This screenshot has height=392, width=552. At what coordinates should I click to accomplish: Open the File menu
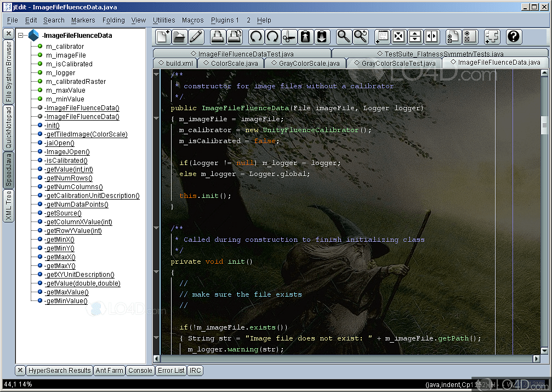point(12,20)
